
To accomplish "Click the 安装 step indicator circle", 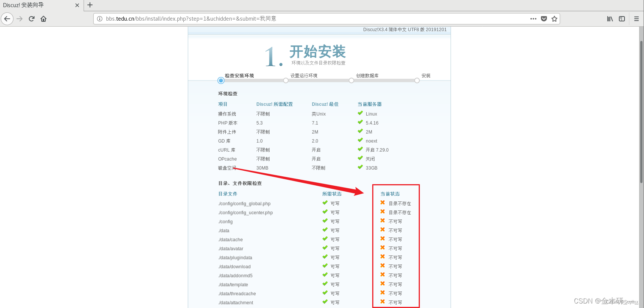I will click(x=417, y=81).
